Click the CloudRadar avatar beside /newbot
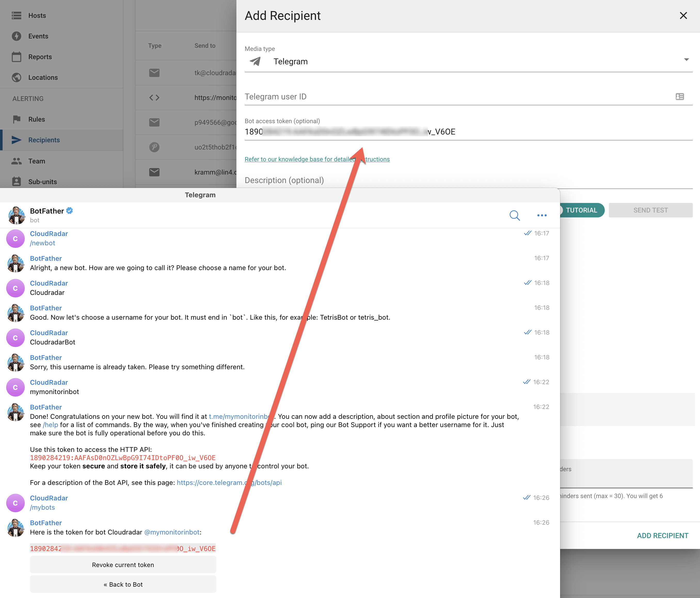This screenshot has width=700, height=598. tap(15, 239)
